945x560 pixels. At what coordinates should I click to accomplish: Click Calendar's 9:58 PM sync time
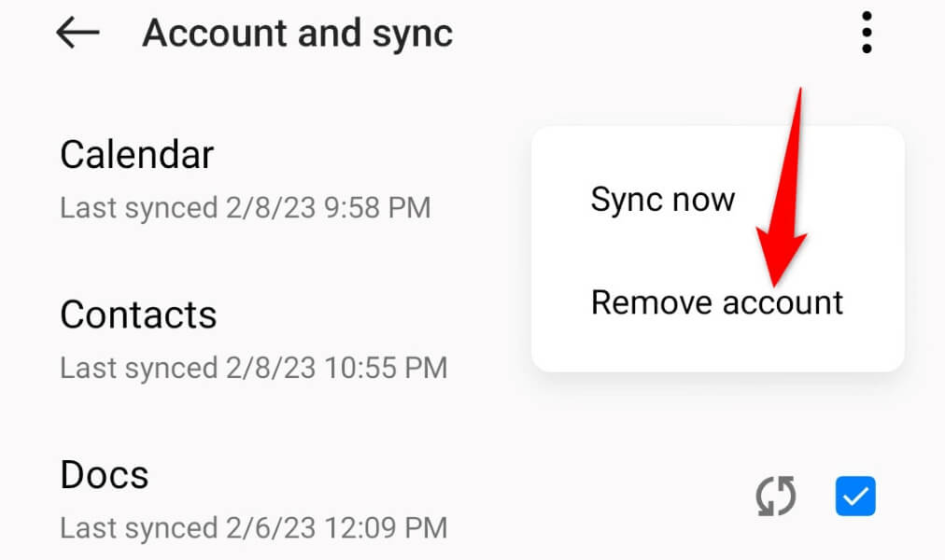coord(378,207)
